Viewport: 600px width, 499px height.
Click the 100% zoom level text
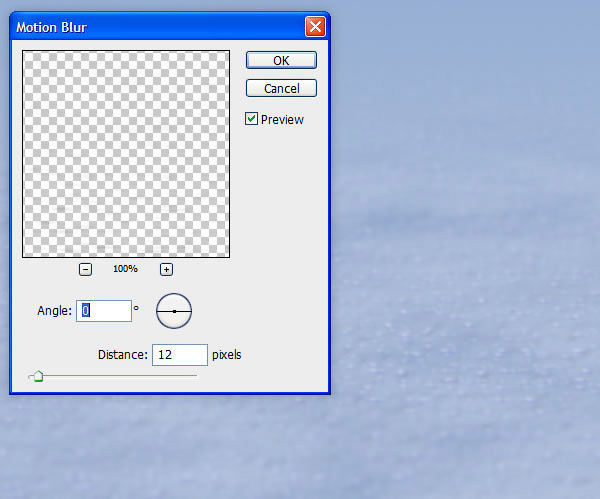pos(125,269)
